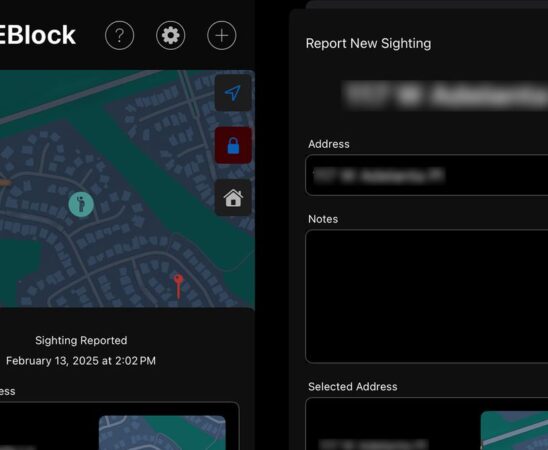The image size is (548, 450).
Task: Center map using location arrow button
Action: point(233,93)
